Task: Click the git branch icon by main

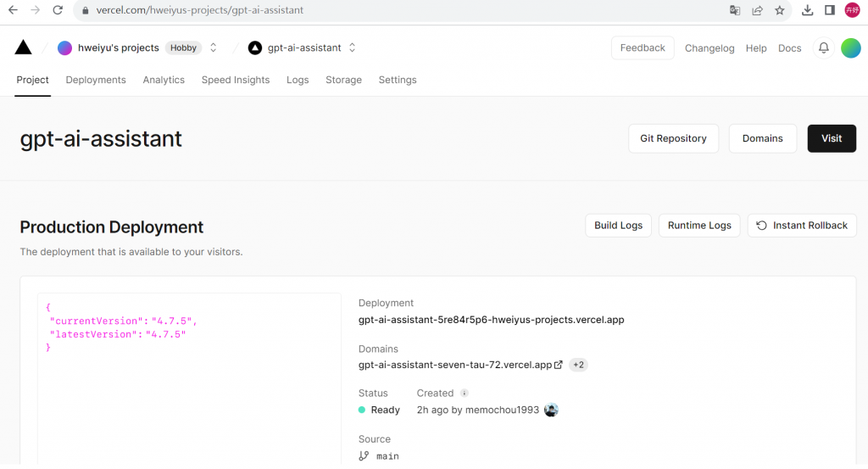Action: [x=364, y=455]
